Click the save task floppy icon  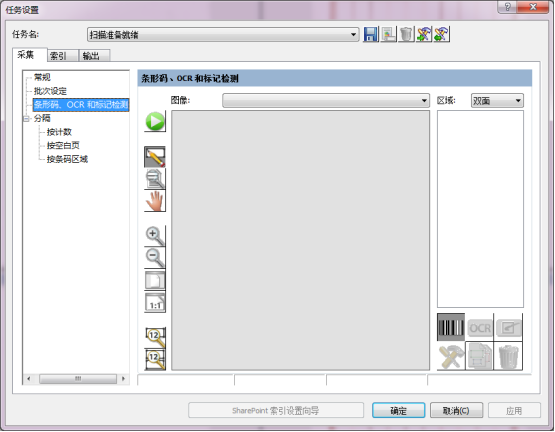tap(371, 34)
